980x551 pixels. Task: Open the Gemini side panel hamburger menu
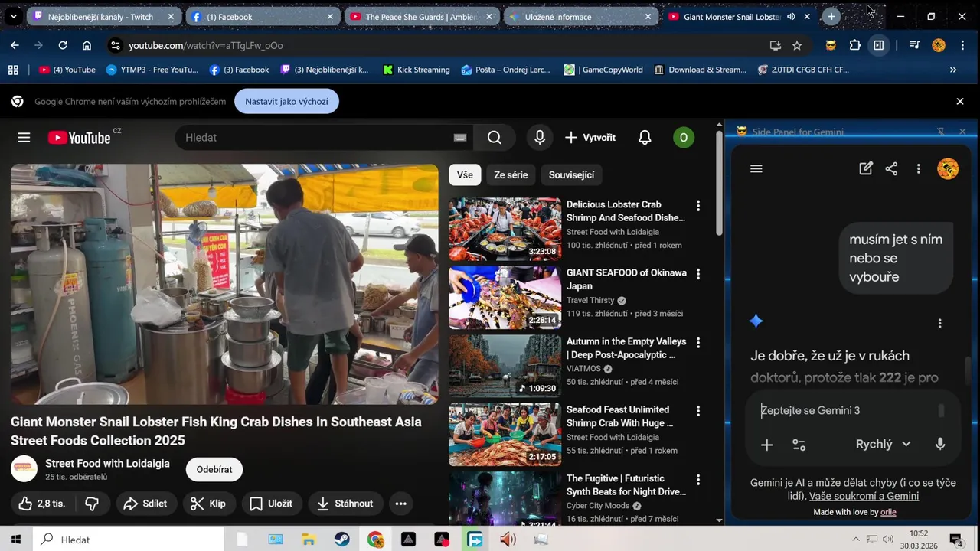tap(756, 169)
